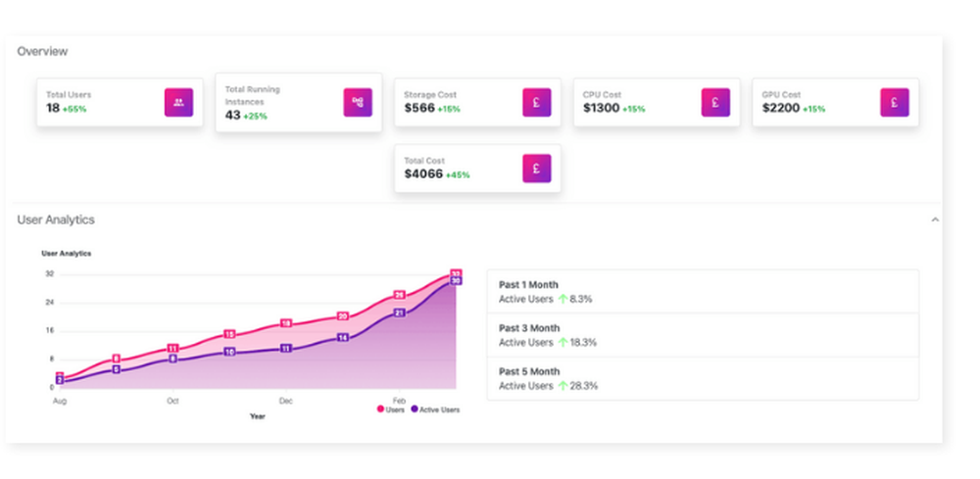Click the 'Past 1 Month' heading
Screen dimensions: 980x479
pos(528,285)
